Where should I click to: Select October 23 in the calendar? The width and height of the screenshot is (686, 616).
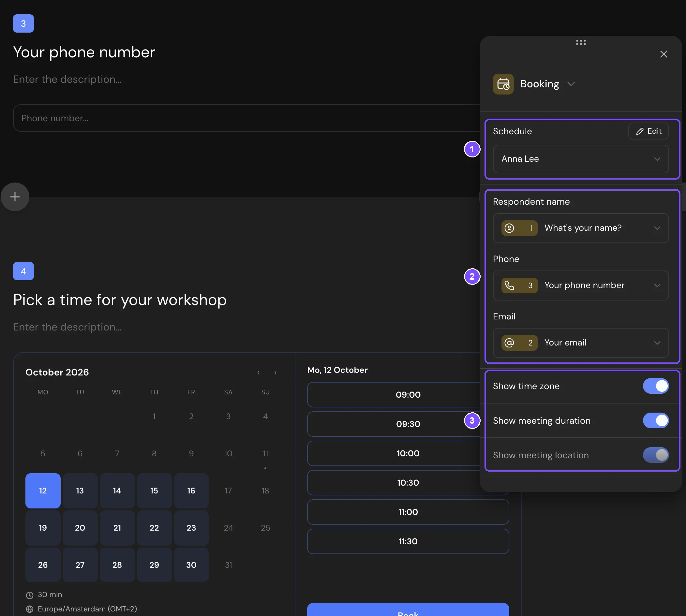(x=191, y=528)
